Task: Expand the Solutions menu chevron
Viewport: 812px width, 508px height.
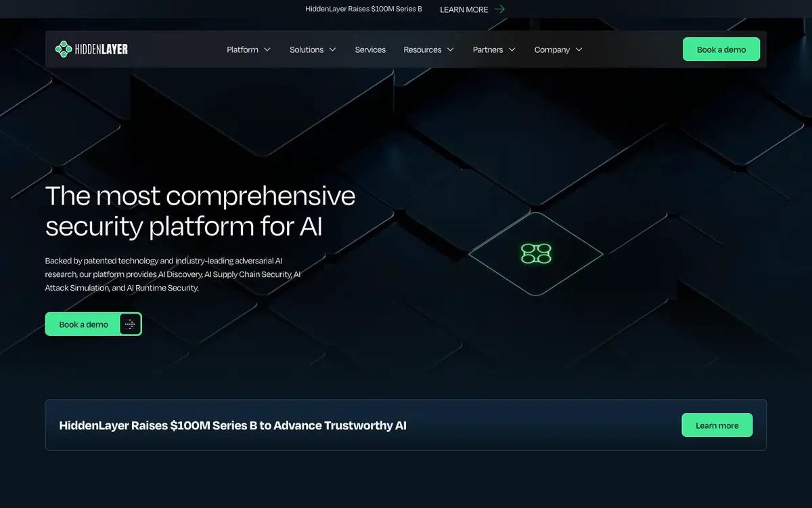Action: click(x=332, y=49)
